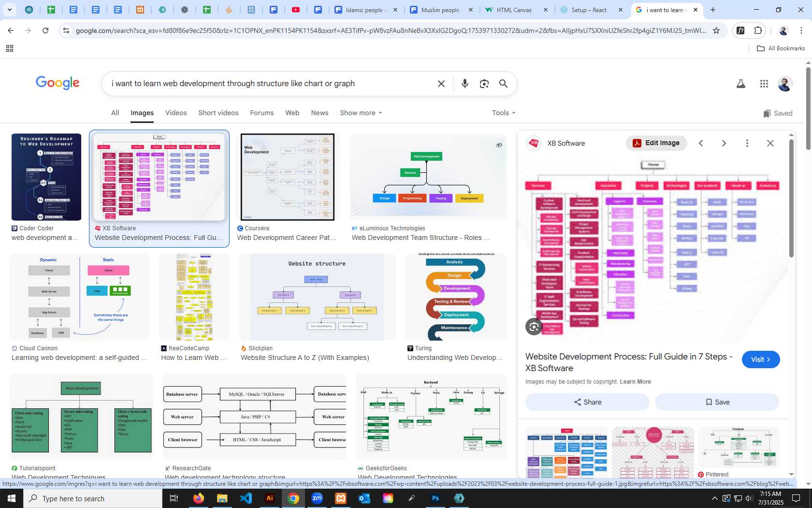Open Firefox from taskbar
This screenshot has height=508, width=812.
[199, 498]
